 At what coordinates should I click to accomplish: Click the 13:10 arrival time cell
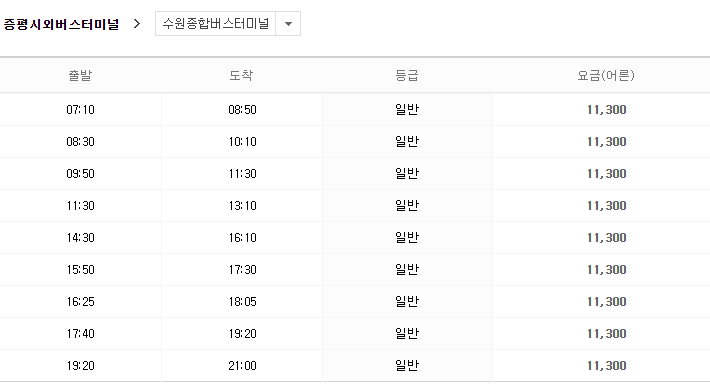[x=242, y=206]
